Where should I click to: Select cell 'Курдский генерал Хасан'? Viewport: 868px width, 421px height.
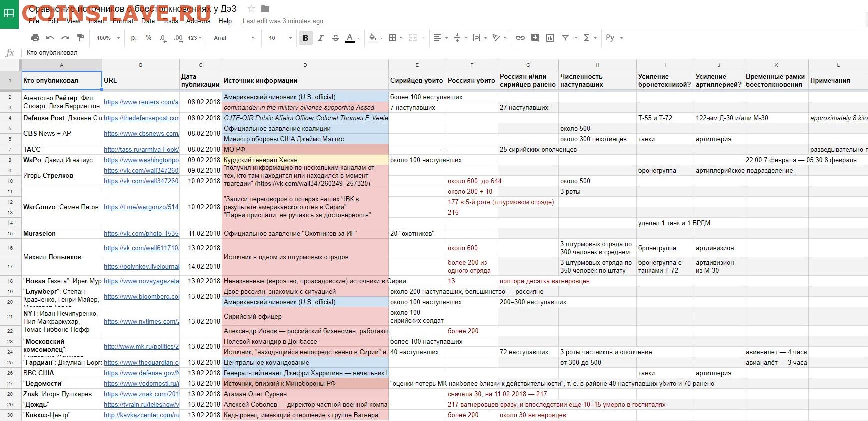click(x=305, y=160)
